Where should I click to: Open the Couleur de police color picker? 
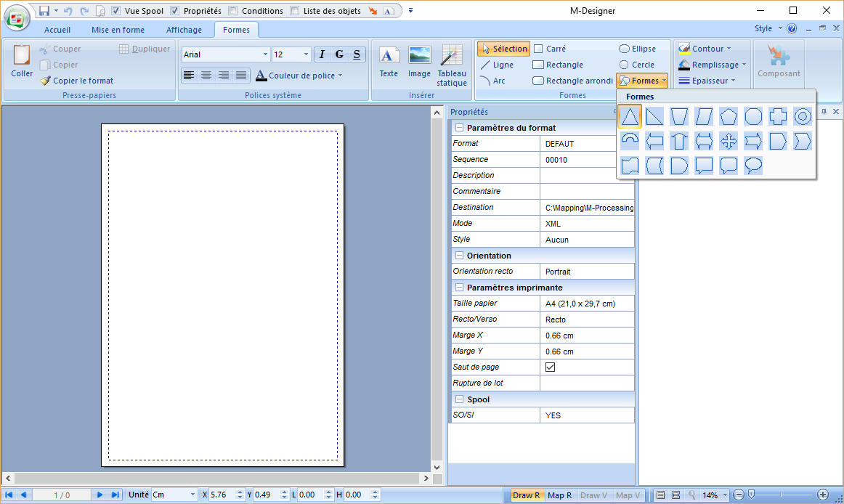(300, 77)
